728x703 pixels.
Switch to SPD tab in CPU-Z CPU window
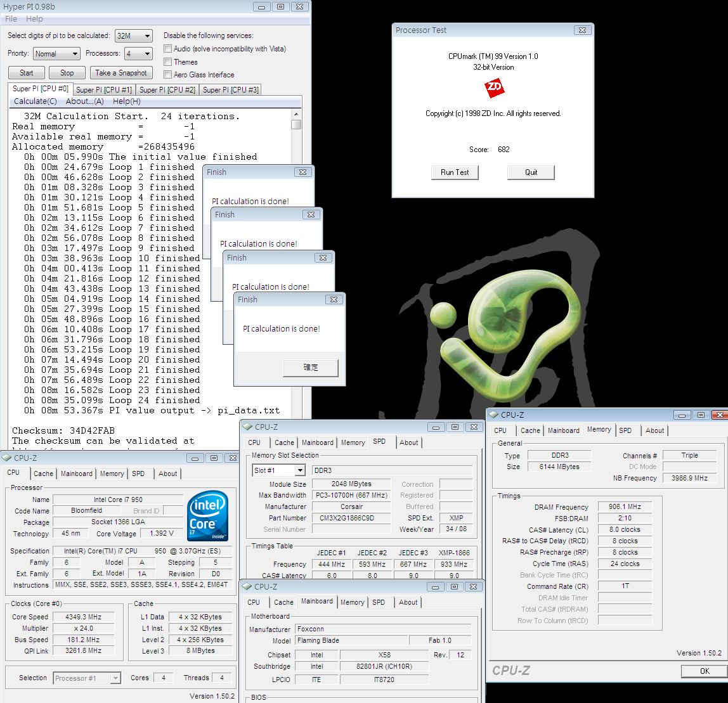pyautogui.click(x=138, y=474)
